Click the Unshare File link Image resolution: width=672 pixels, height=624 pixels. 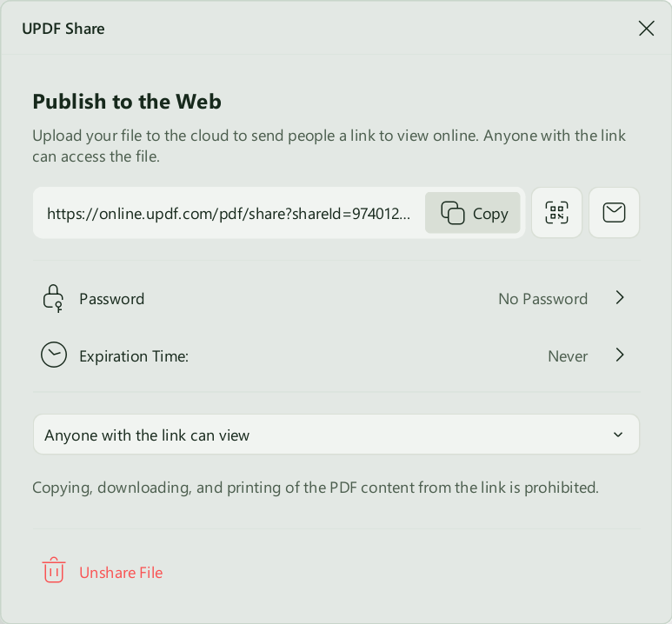(x=121, y=573)
